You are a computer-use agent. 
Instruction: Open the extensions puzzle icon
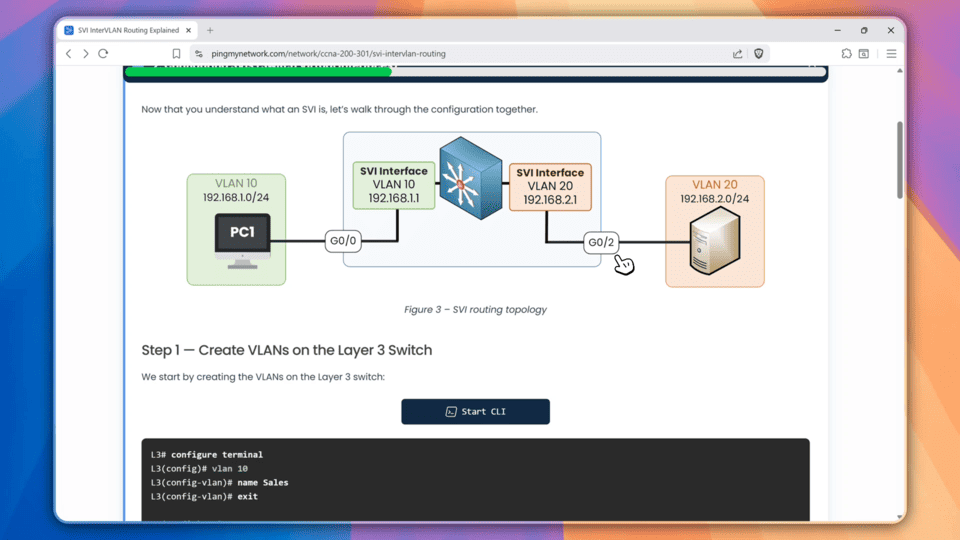pyautogui.click(x=846, y=54)
